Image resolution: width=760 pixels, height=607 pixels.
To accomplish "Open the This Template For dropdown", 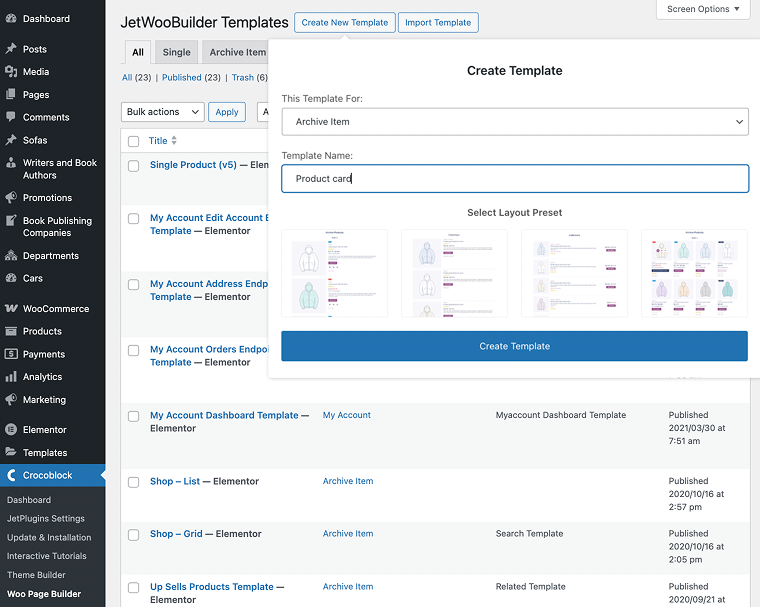I will coord(515,122).
